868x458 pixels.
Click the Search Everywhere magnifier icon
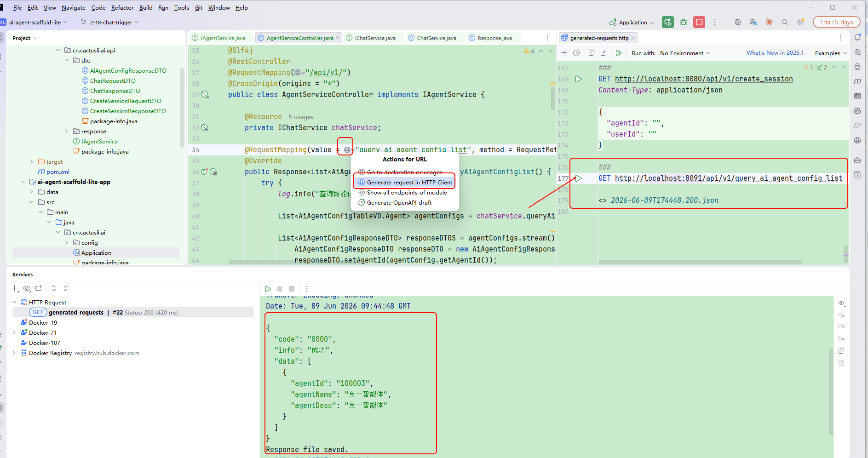pos(785,22)
